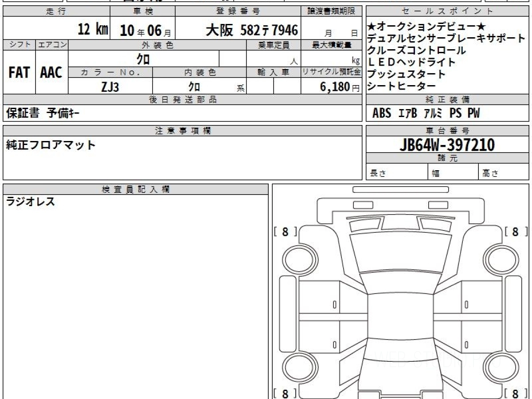The height and width of the screenshot is (399, 532).
Task: Select the ラジオレス inspector note
Action: click(31, 202)
